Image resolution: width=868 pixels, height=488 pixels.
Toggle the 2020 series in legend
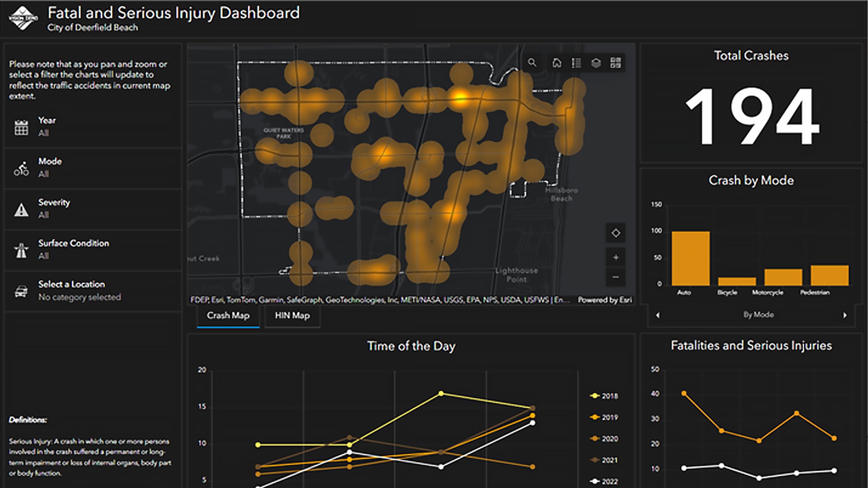[x=604, y=439]
